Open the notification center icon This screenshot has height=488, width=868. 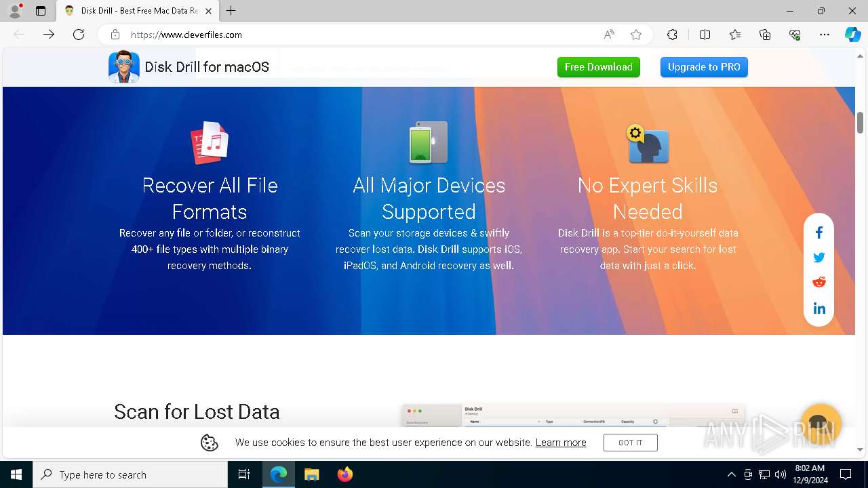point(846,474)
